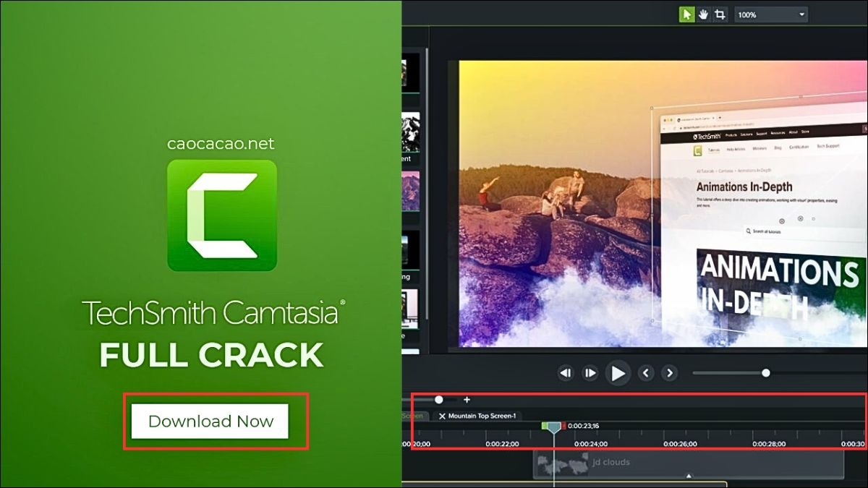Click the 0:00:24;00 ruler mark

(x=591, y=444)
